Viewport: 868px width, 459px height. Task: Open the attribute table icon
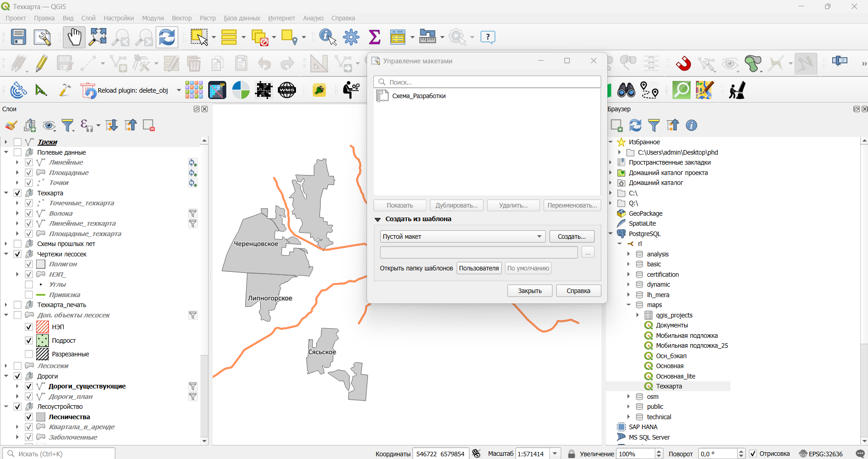coord(398,37)
